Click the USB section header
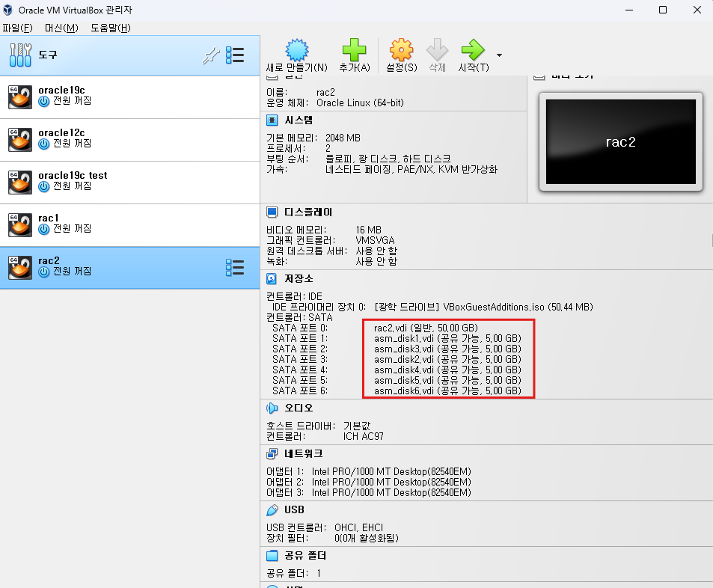 (294, 510)
